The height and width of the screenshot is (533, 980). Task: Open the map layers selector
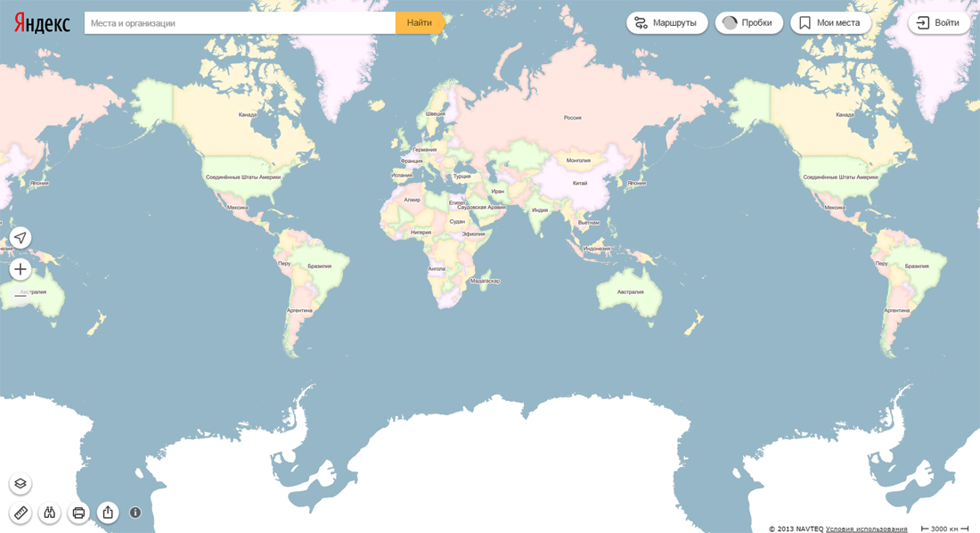coord(20,484)
